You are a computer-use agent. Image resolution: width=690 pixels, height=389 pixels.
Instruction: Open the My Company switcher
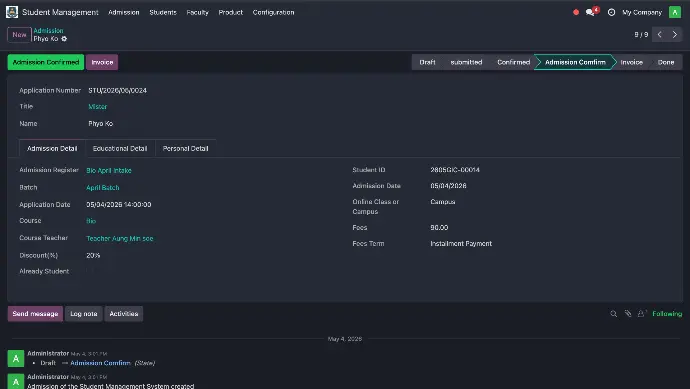point(642,12)
